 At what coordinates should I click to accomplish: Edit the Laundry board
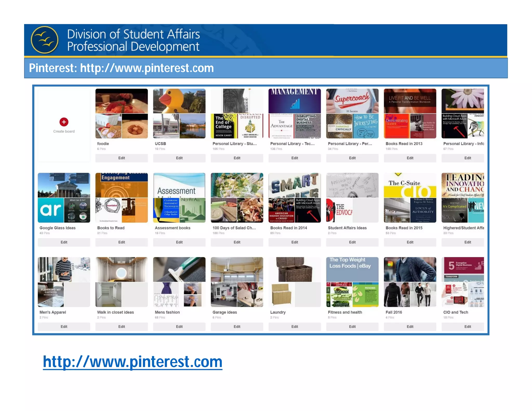click(x=295, y=327)
